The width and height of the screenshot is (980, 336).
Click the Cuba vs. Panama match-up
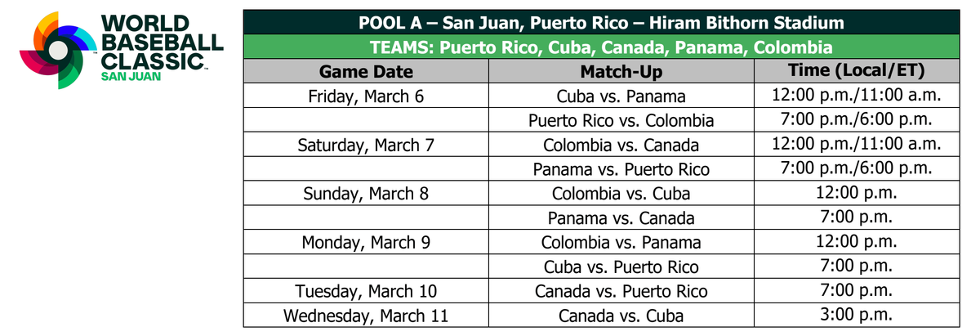621,96
